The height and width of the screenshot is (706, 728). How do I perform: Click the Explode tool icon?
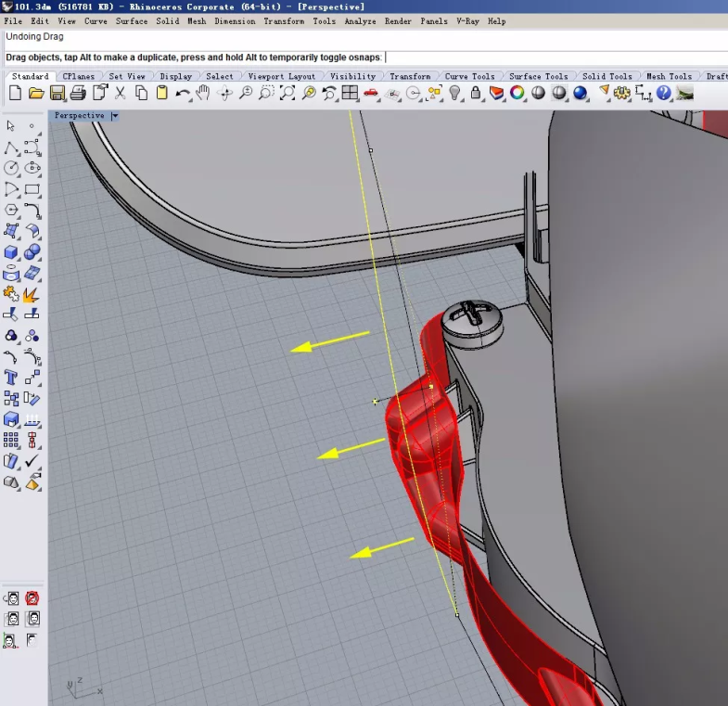(32, 295)
